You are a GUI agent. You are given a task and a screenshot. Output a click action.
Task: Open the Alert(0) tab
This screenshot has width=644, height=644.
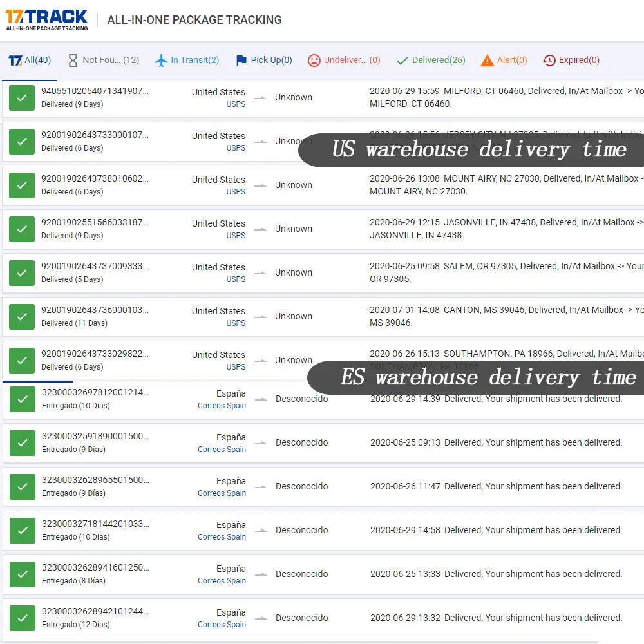tap(504, 61)
